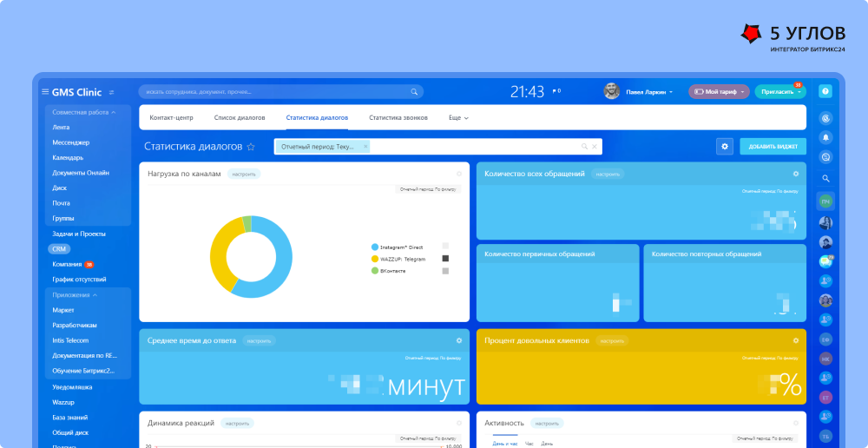Toggle Instagram Direct series in chart legend
868x448 pixels.
pos(375,247)
